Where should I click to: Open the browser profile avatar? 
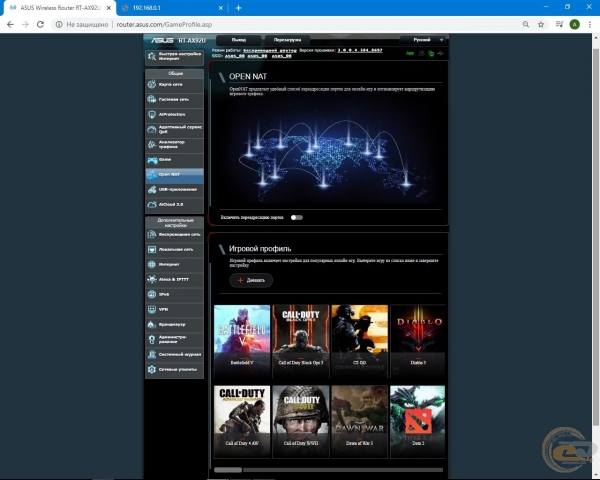point(574,24)
